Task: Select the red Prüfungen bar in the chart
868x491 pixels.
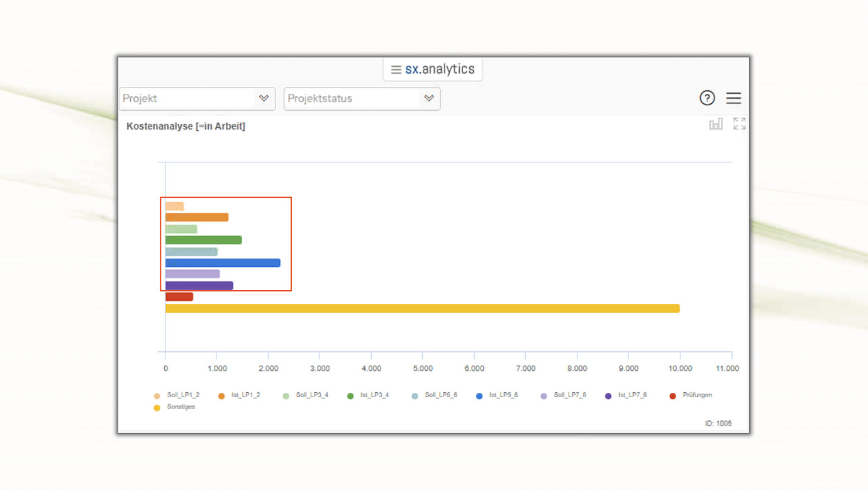Action: 179,297
